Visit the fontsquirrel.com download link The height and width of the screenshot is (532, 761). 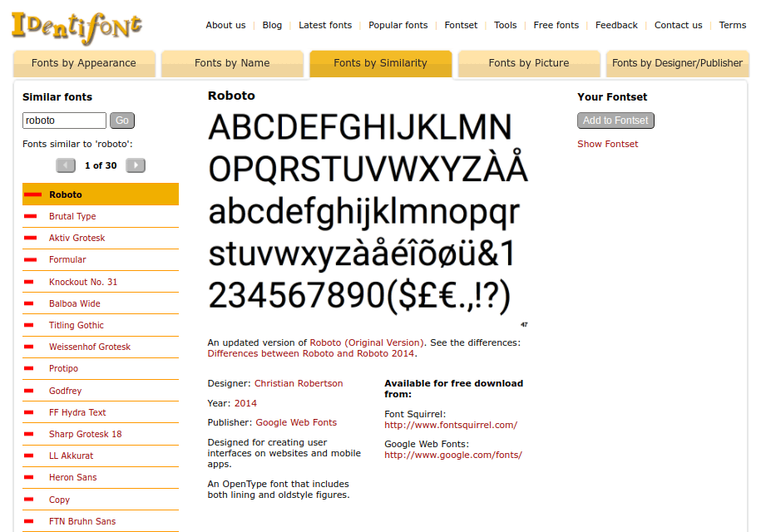click(451, 426)
